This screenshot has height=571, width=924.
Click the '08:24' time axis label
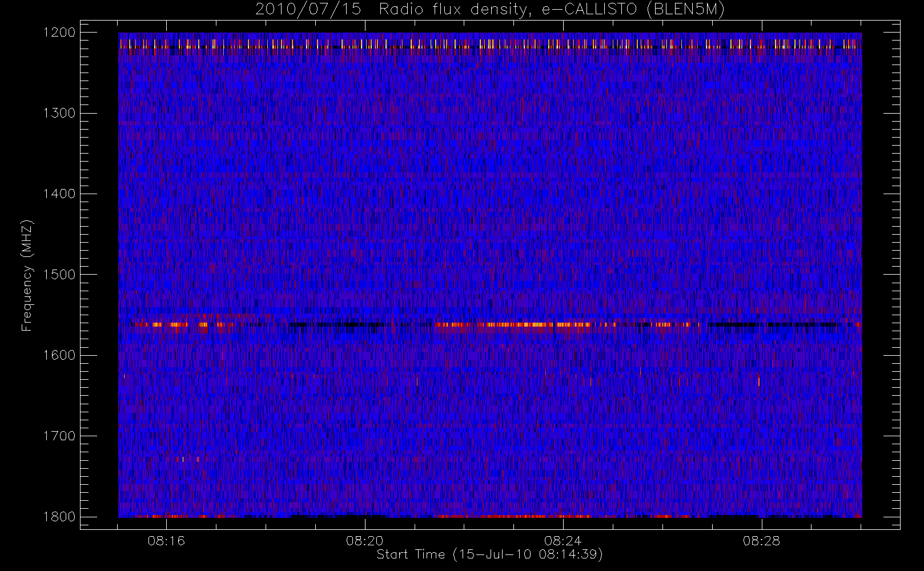coord(563,541)
